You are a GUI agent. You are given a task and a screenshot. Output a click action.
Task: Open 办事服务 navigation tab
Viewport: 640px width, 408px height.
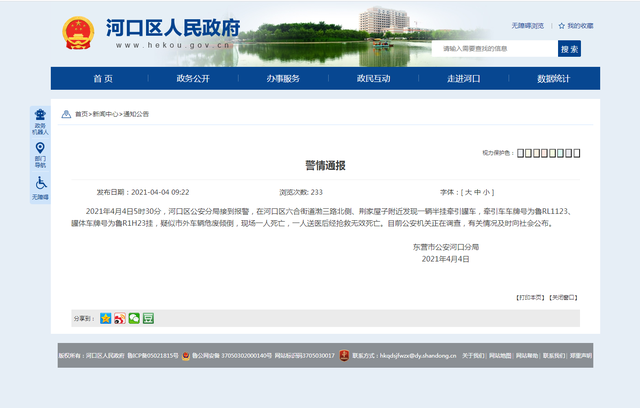[283, 78]
